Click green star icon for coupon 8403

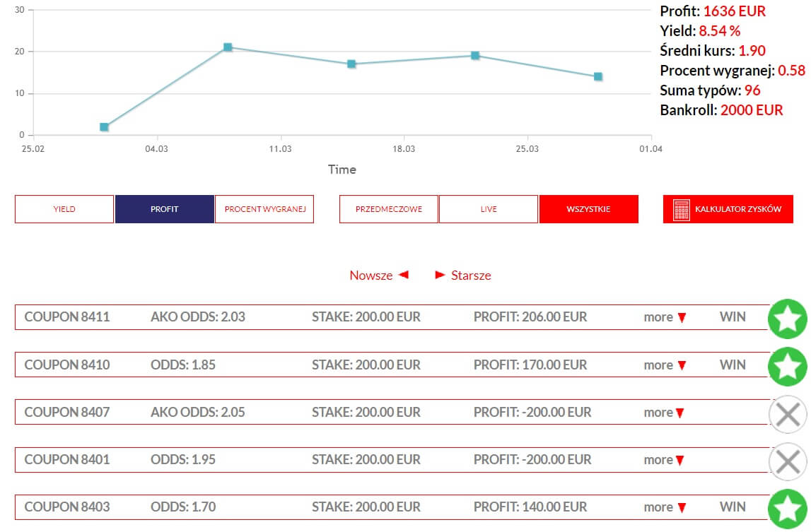click(787, 509)
